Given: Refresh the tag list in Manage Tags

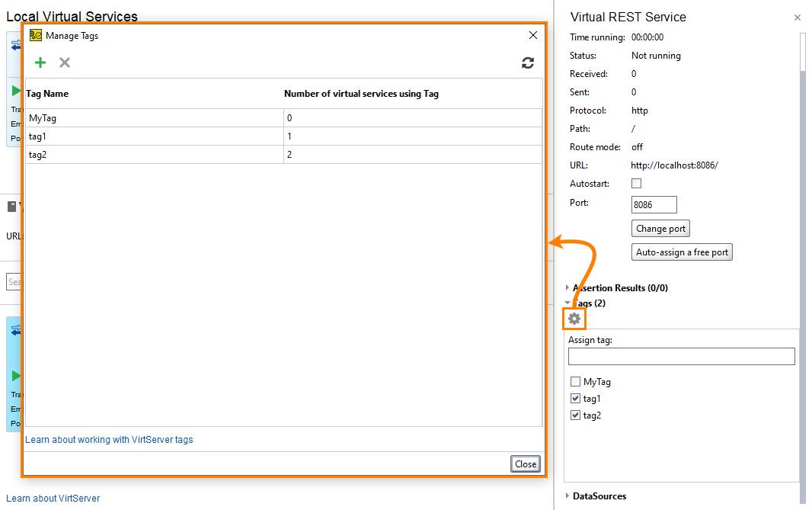Looking at the screenshot, I should 528,63.
